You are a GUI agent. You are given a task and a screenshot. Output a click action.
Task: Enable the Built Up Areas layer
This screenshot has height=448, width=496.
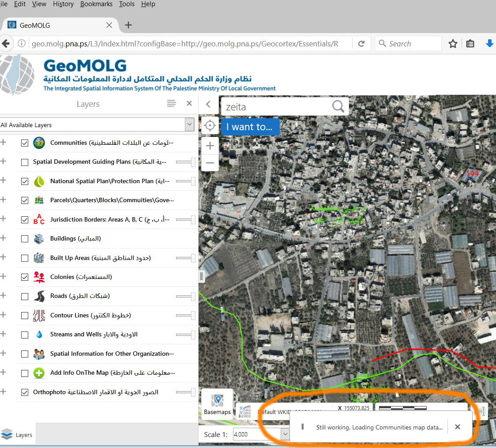coord(25,258)
